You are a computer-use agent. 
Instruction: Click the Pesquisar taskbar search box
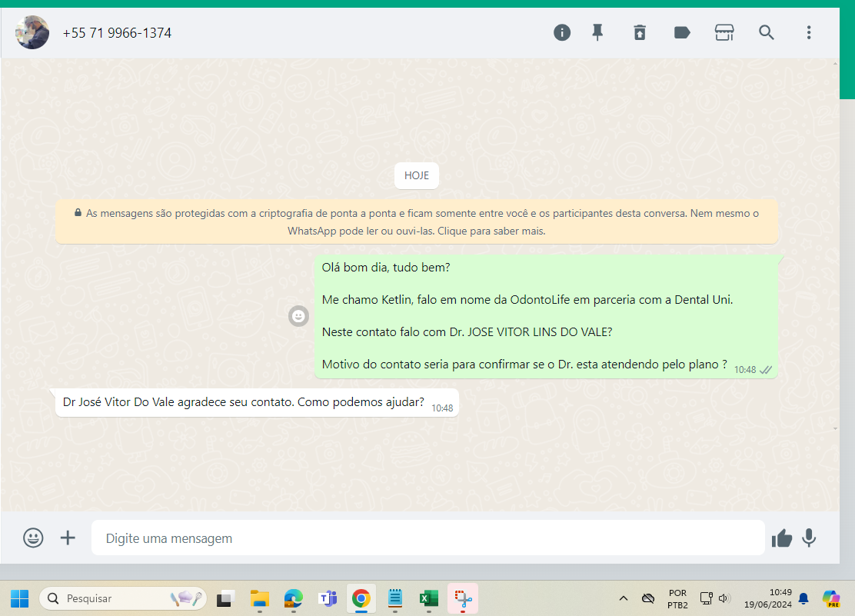123,598
